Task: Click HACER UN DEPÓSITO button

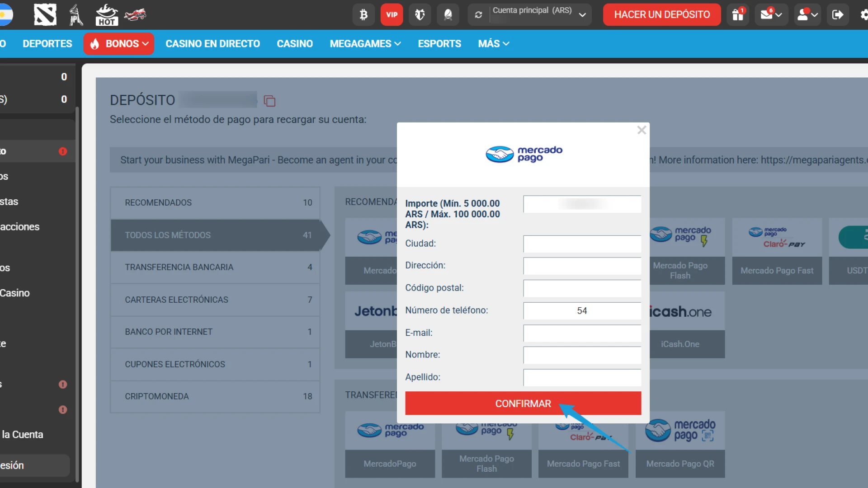Action: pos(662,14)
